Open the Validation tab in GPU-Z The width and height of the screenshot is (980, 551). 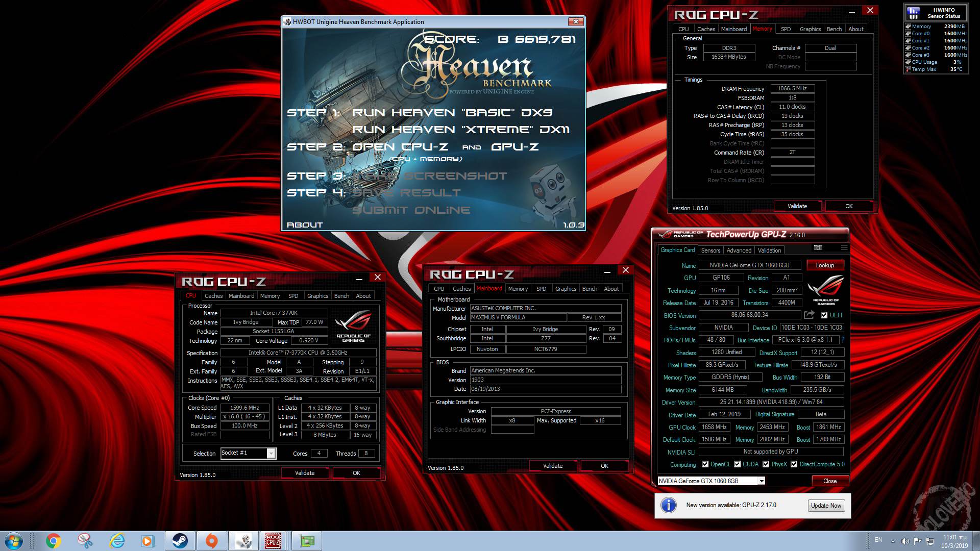point(769,251)
